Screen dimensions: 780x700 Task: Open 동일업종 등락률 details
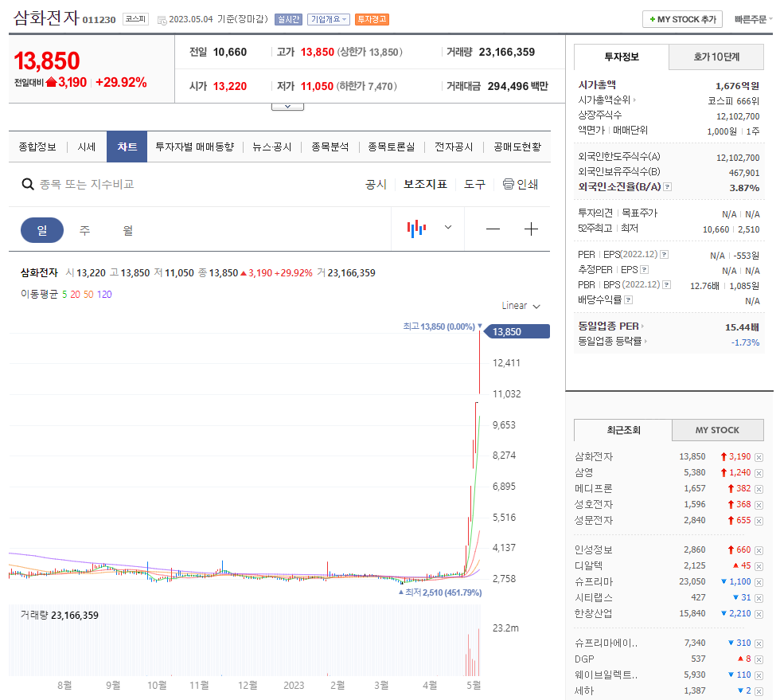point(612,342)
